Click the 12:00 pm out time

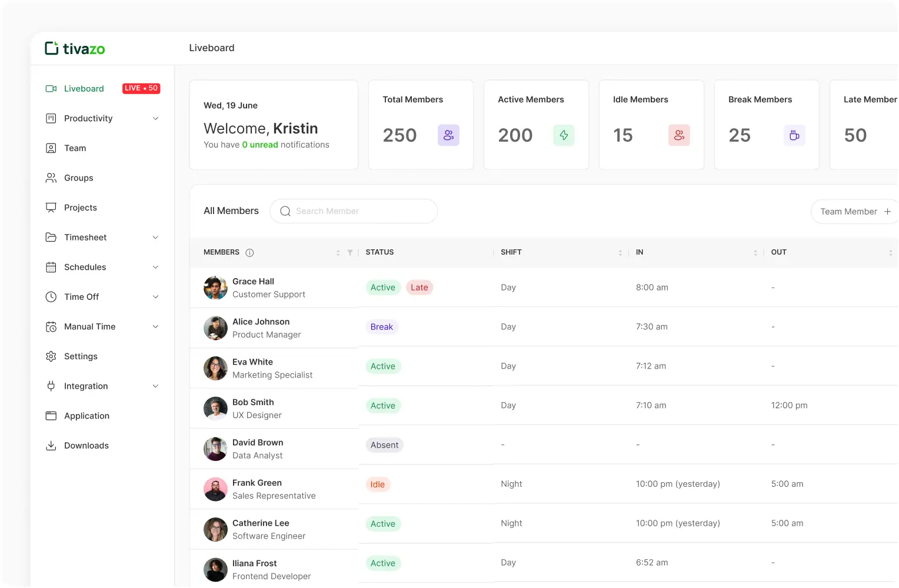pos(790,406)
